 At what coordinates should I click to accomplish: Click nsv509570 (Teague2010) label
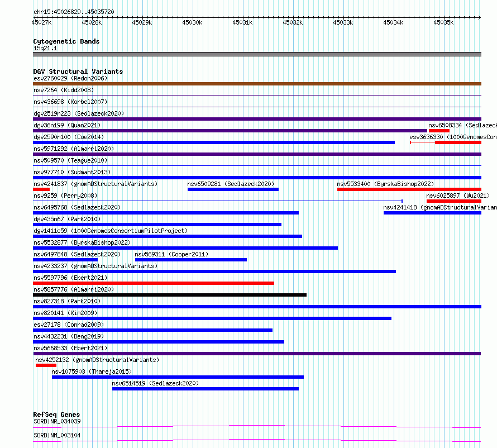[x=70, y=160]
